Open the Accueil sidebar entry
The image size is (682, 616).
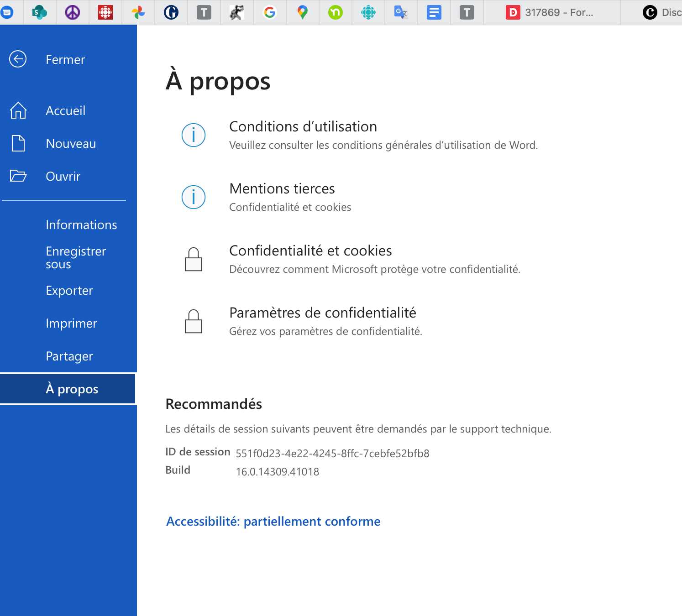pos(66,110)
